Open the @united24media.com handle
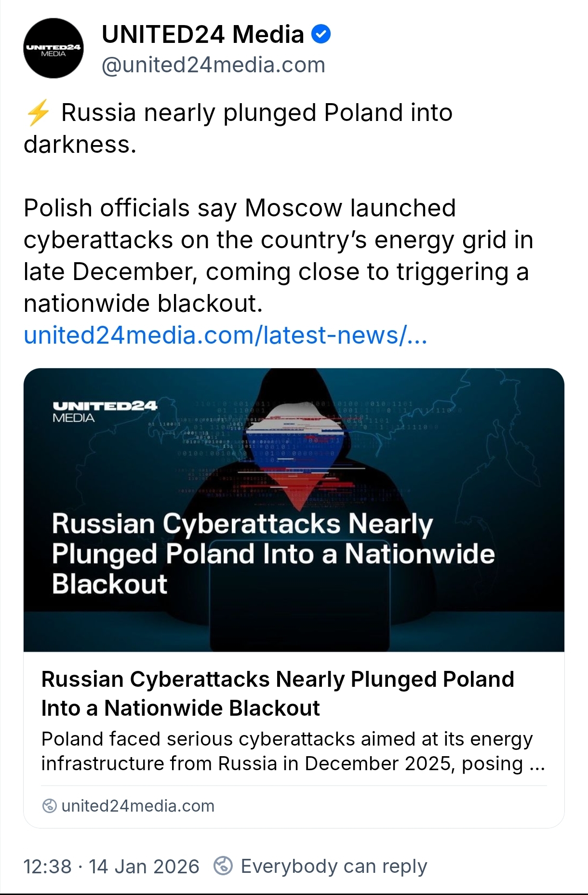The width and height of the screenshot is (588, 895). pos(213,65)
